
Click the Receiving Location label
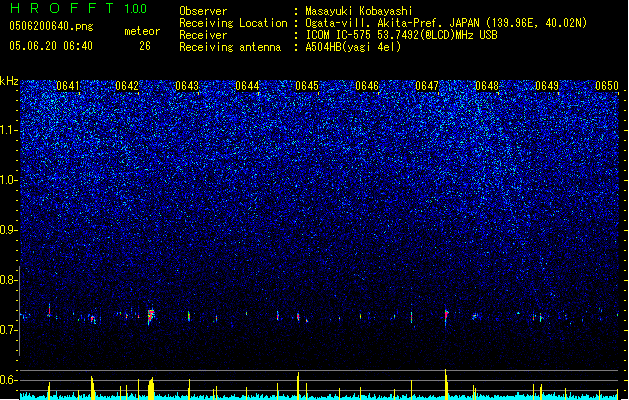click(x=233, y=23)
